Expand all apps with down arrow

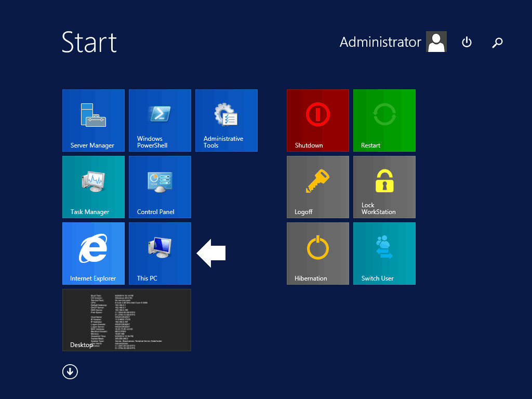70,371
